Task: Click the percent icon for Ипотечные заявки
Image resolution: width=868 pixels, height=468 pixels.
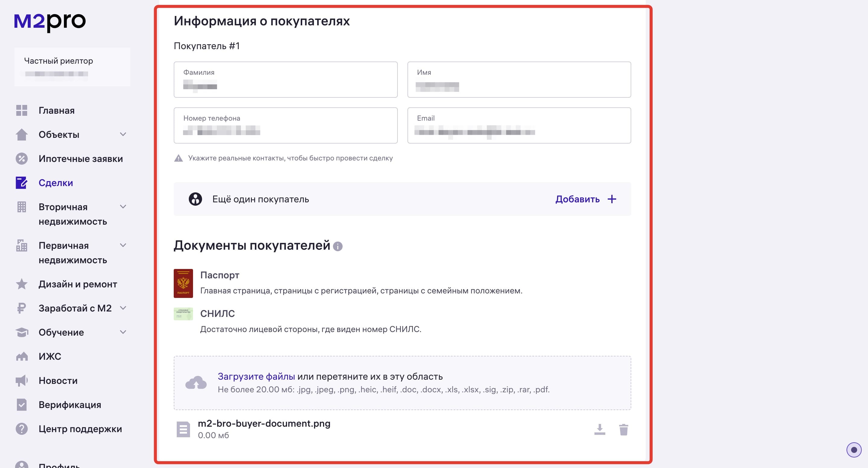Action: pyautogui.click(x=22, y=159)
